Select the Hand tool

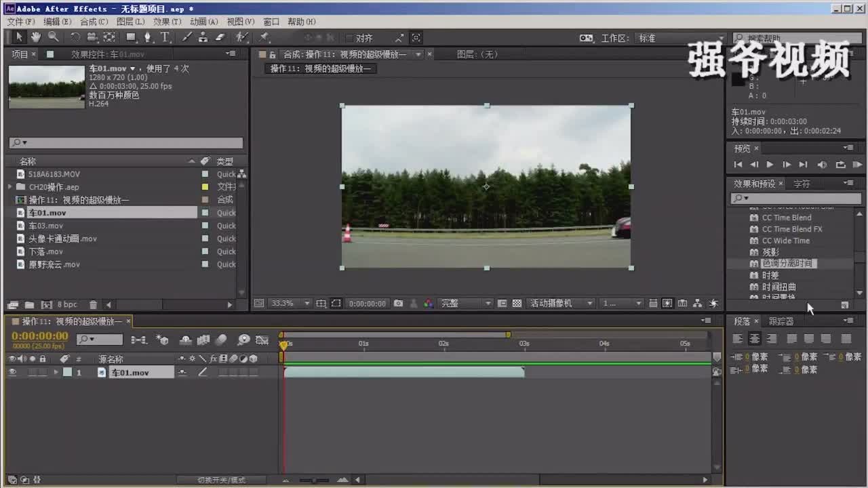(35, 37)
